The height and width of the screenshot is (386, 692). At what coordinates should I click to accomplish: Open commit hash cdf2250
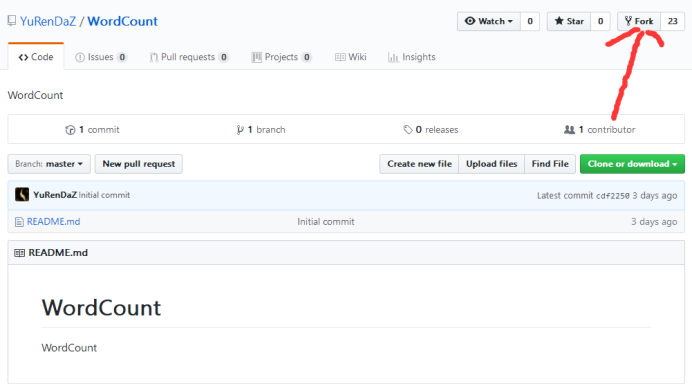(613, 196)
